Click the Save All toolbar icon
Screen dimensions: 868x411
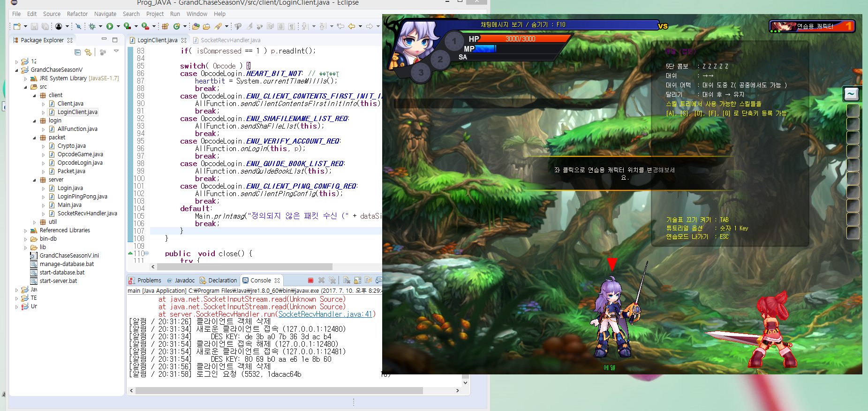[45, 26]
